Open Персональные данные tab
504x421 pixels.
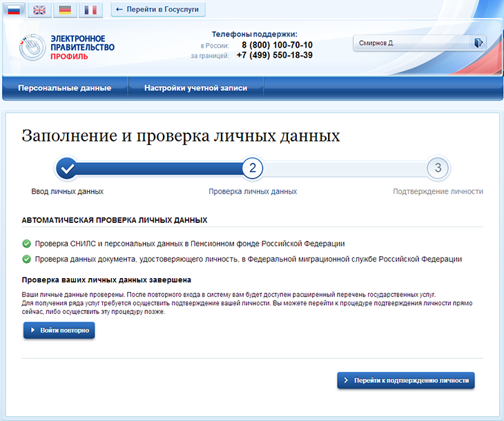(x=65, y=88)
